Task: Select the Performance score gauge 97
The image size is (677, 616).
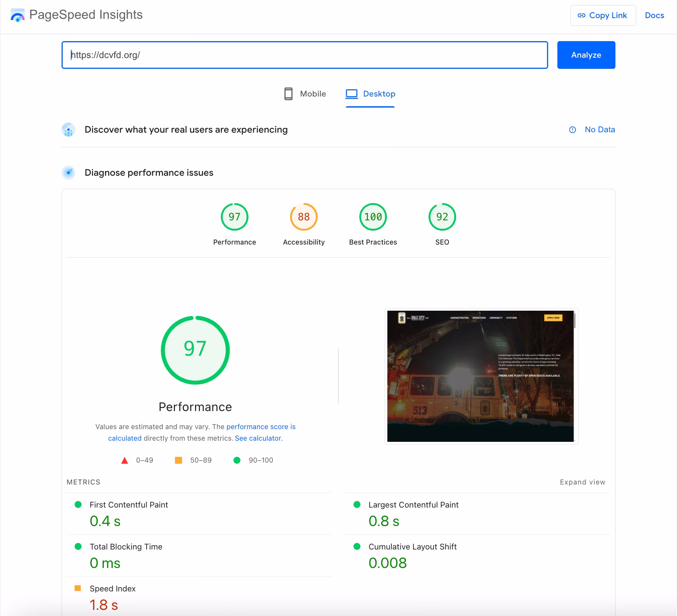Action: (235, 217)
